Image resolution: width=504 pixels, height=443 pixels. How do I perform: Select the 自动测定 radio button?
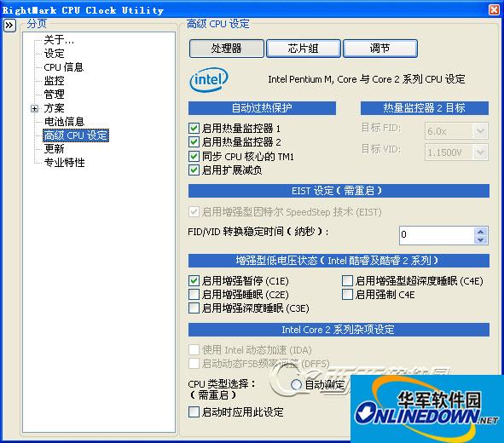click(x=296, y=384)
